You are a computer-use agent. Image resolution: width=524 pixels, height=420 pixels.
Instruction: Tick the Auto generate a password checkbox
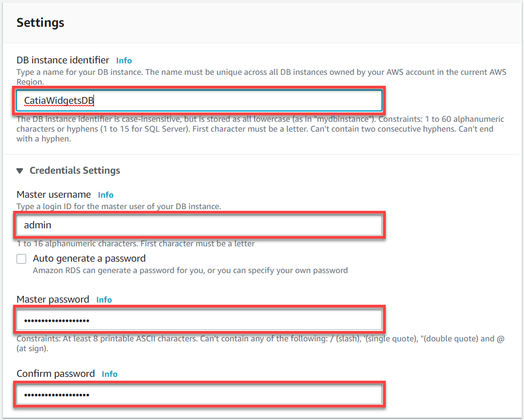tap(21, 259)
